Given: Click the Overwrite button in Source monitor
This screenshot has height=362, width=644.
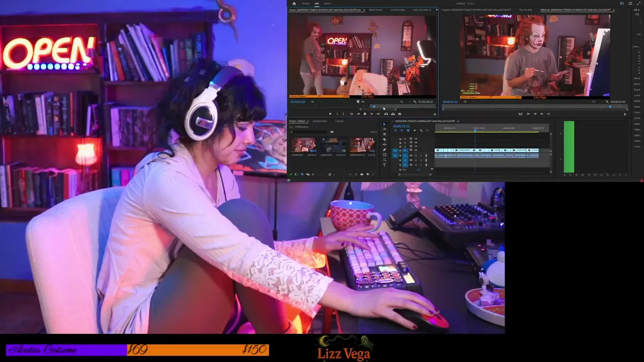Looking at the screenshot, I should (393, 114).
